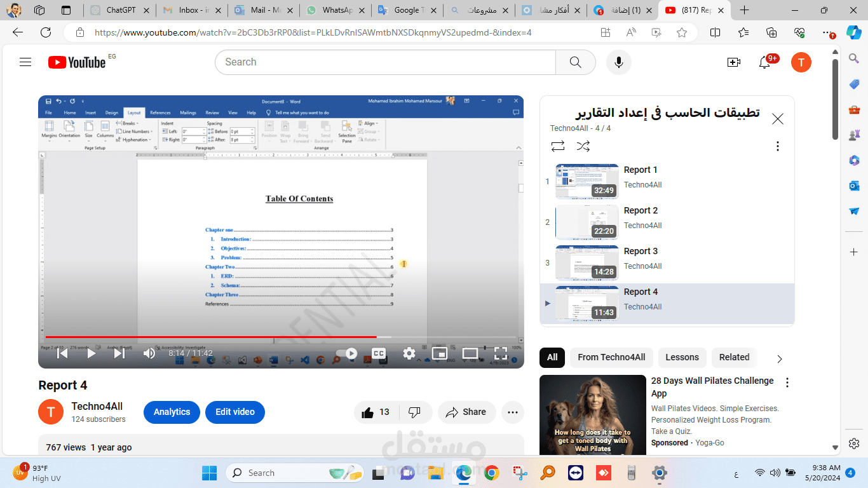Open Windows Start menu
This screenshot has width=868, height=488.
pyautogui.click(x=209, y=473)
